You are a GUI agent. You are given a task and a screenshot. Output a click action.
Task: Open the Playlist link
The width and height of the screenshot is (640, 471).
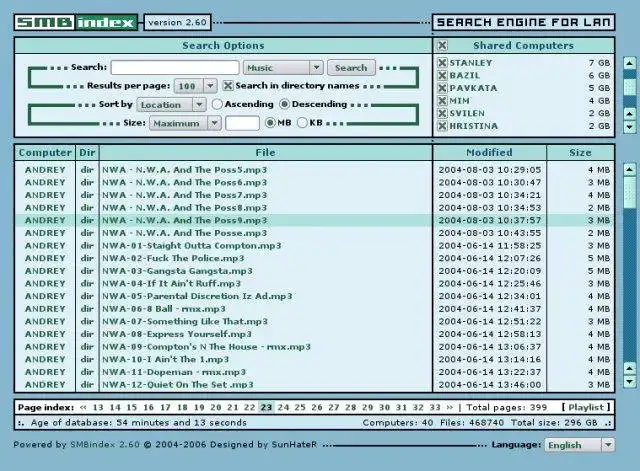click(586, 407)
